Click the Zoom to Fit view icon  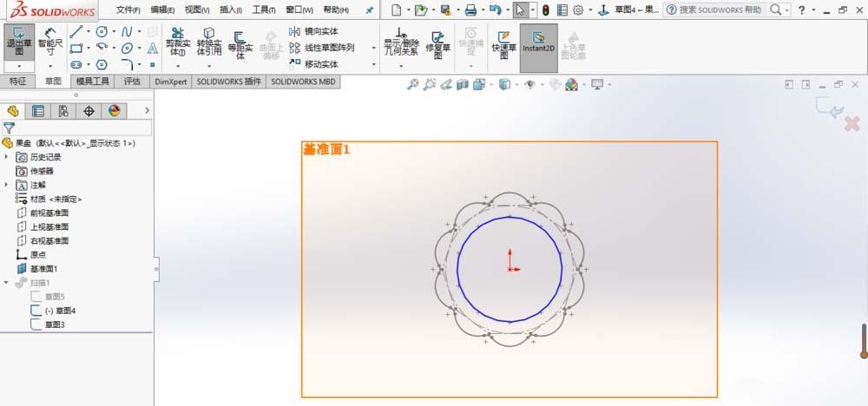tap(412, 84)
